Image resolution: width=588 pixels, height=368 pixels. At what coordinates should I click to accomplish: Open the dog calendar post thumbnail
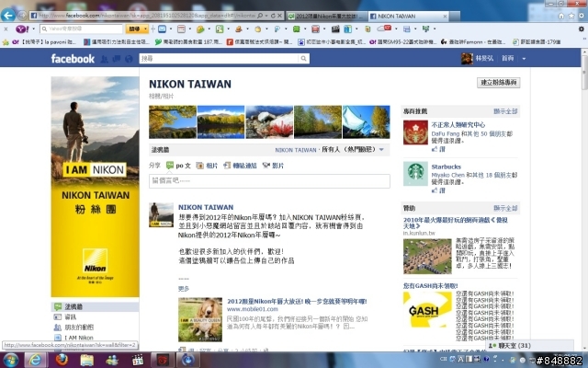pos(200,320)
